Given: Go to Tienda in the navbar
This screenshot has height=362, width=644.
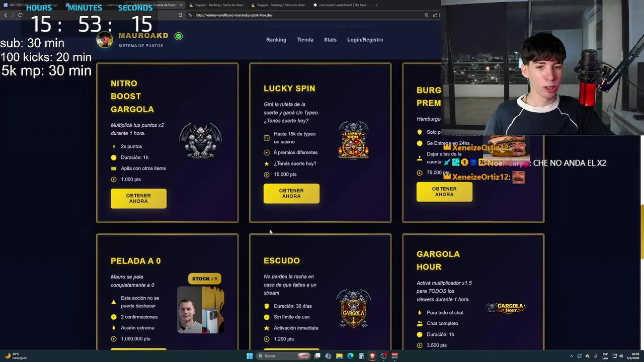Looking at the screenshot, I should click(305, 40).
